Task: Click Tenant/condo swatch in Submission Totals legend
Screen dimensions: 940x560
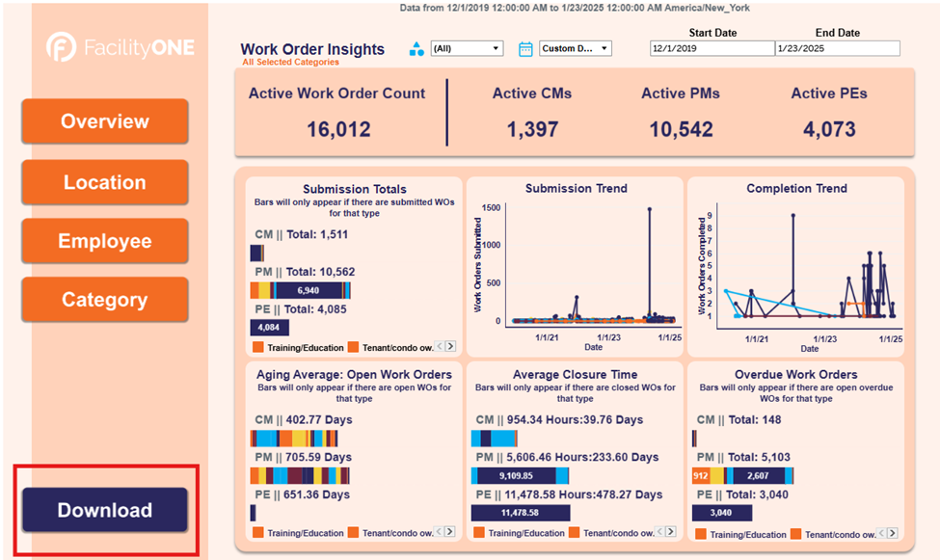Action: [353, 347]
